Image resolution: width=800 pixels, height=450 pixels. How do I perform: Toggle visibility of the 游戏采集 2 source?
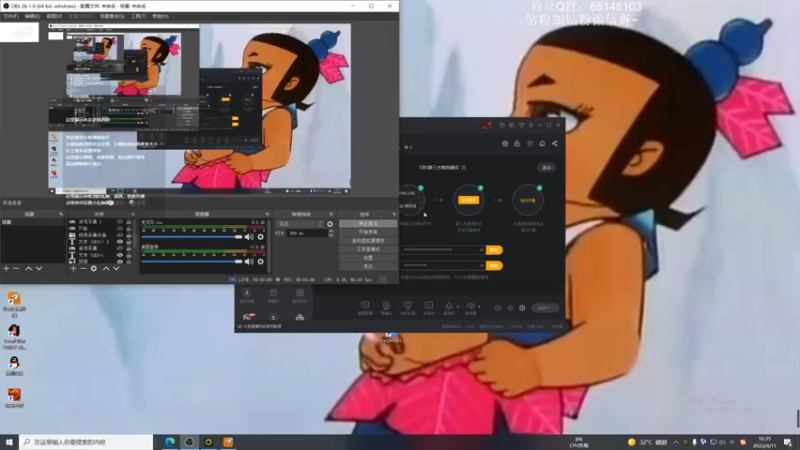[x=120, y=222]
